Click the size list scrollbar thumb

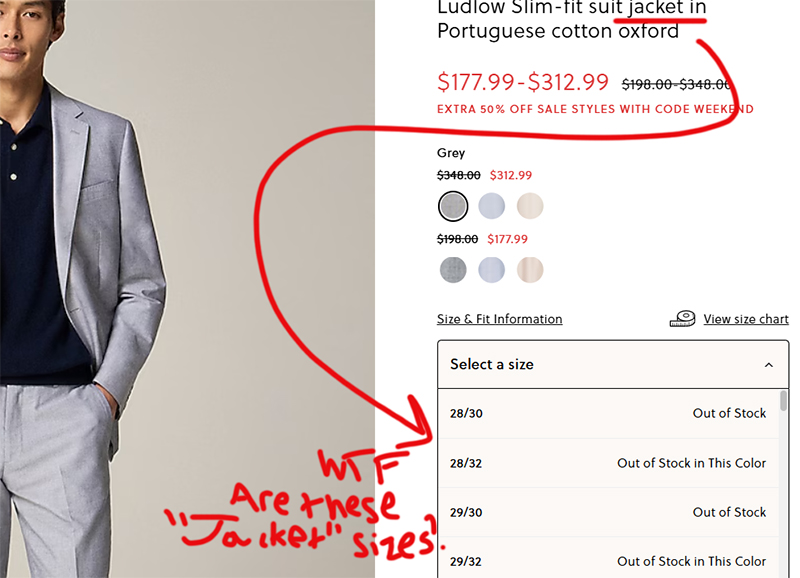(x=783, y=401)
